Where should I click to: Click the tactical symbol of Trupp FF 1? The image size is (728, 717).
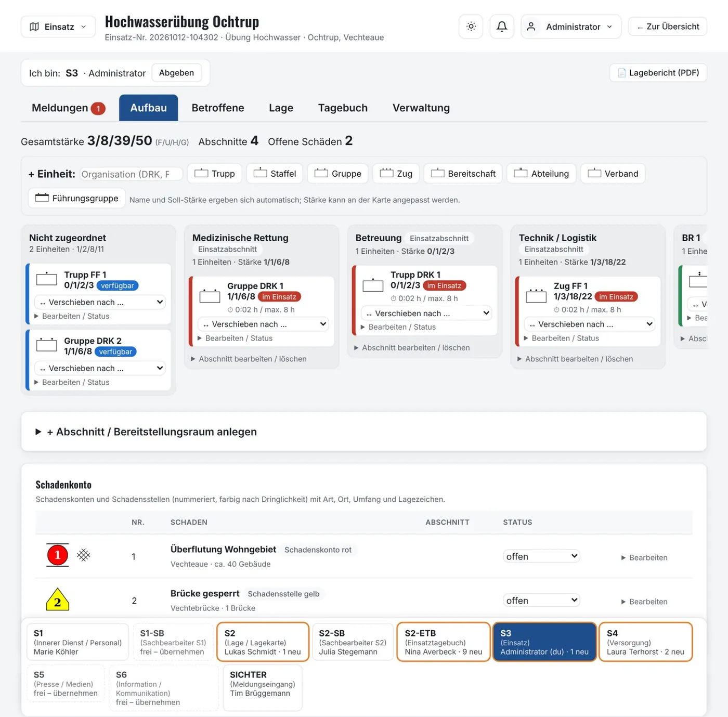coord(47,279)
